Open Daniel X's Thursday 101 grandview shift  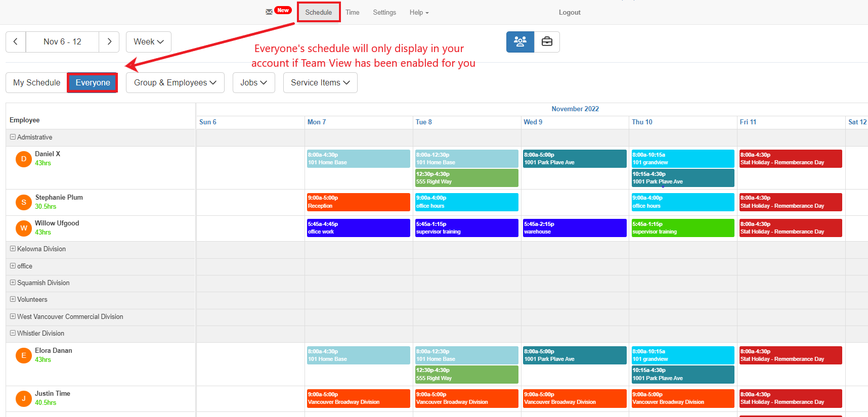coord(683,159)
